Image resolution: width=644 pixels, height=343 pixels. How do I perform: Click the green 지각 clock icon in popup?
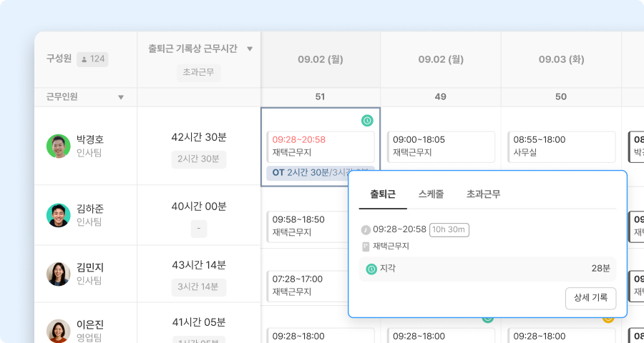click(371, 269)
